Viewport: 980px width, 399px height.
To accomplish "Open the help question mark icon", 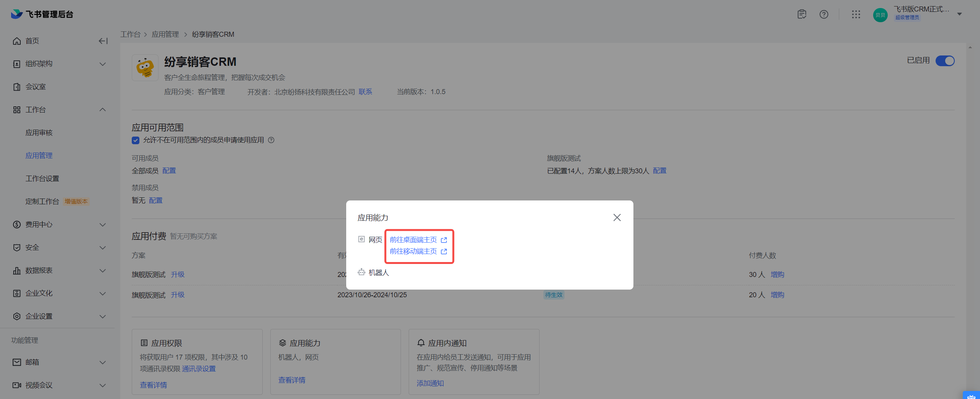I will click(824, 14).
